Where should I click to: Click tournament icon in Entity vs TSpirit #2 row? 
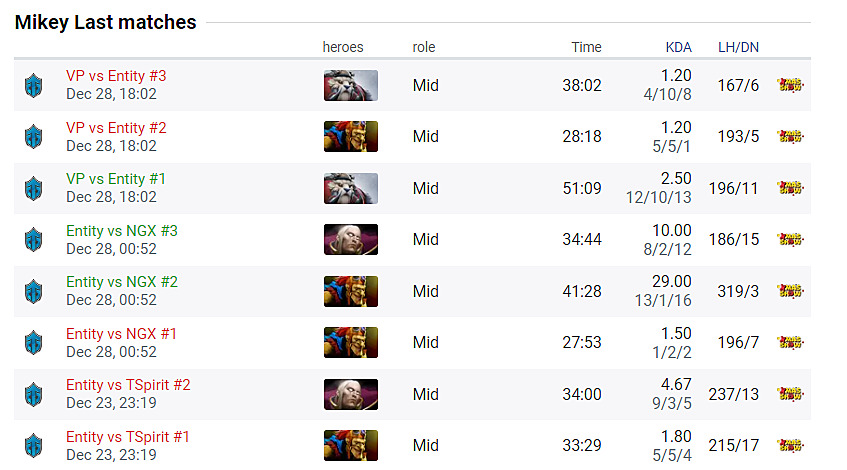pos(790,394)
